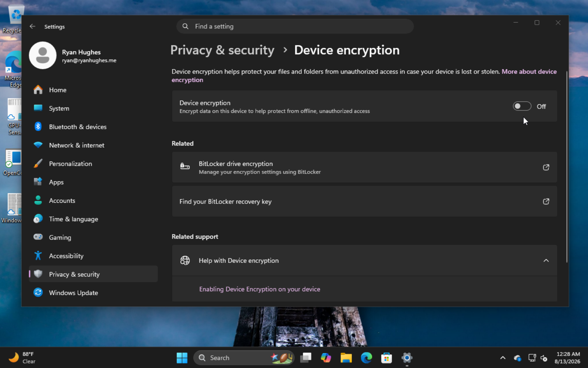This screenshot has width=588, height=368.
Task: Click the Find a setting search box
Action: 295,26
